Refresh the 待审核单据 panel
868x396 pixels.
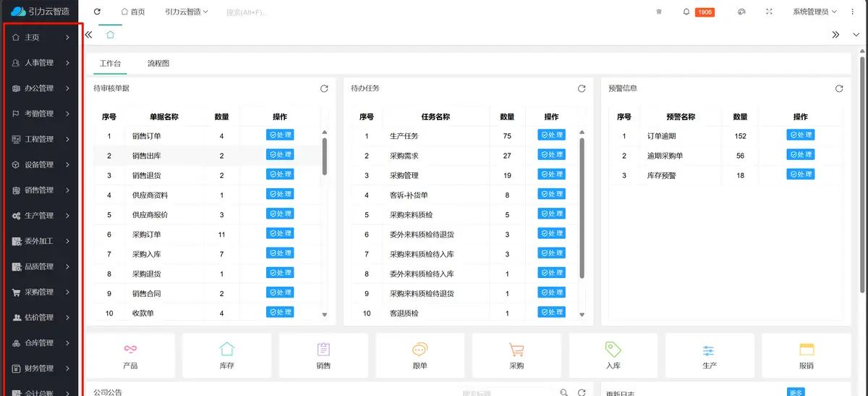[x=324, y=88]
